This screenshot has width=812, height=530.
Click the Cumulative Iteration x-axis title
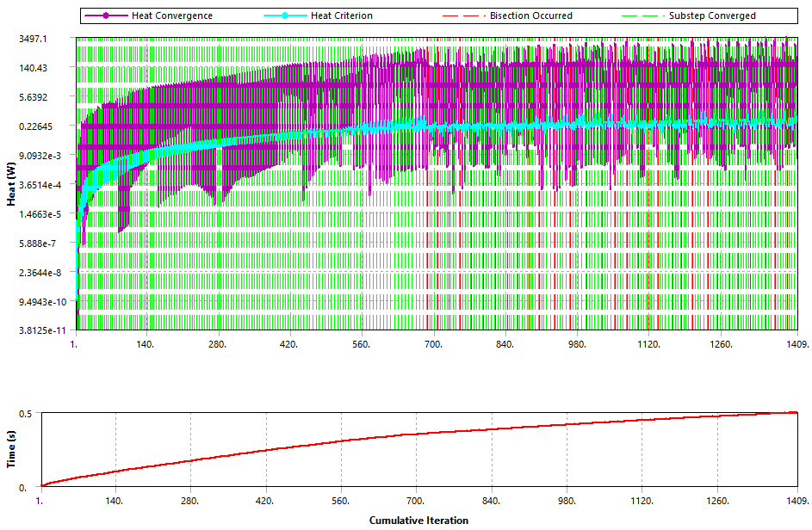click(418, 520)
